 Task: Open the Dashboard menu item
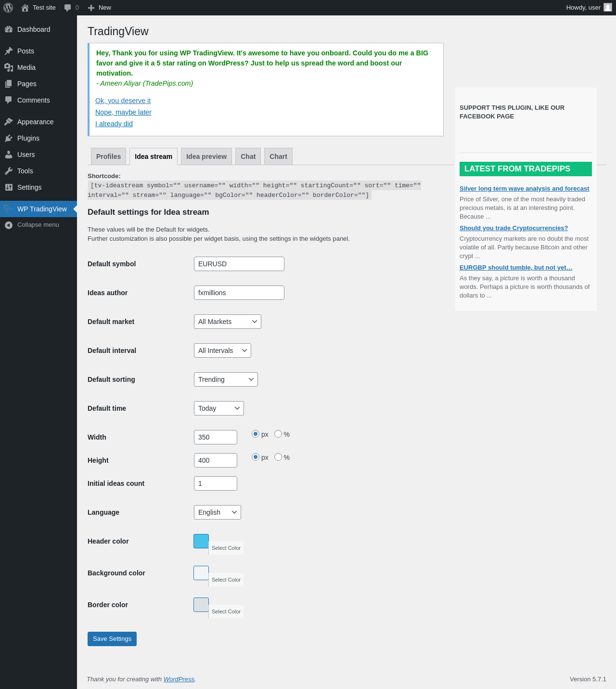click(x=38, y=29)
